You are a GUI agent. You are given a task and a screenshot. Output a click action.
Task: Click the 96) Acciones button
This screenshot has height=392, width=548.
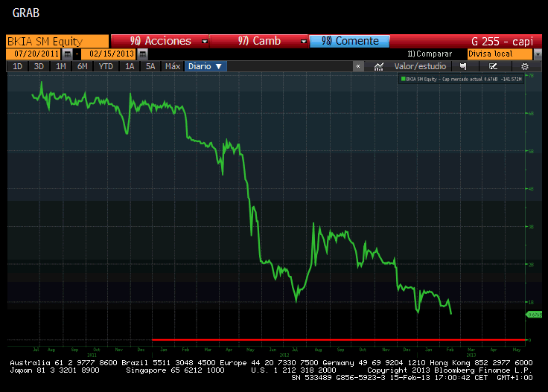(160, 41)
